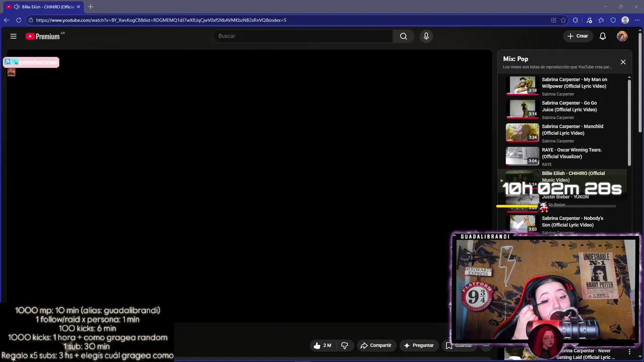644x362 pixels.
Task: View site information lock icon
Action: click(31, 20)
